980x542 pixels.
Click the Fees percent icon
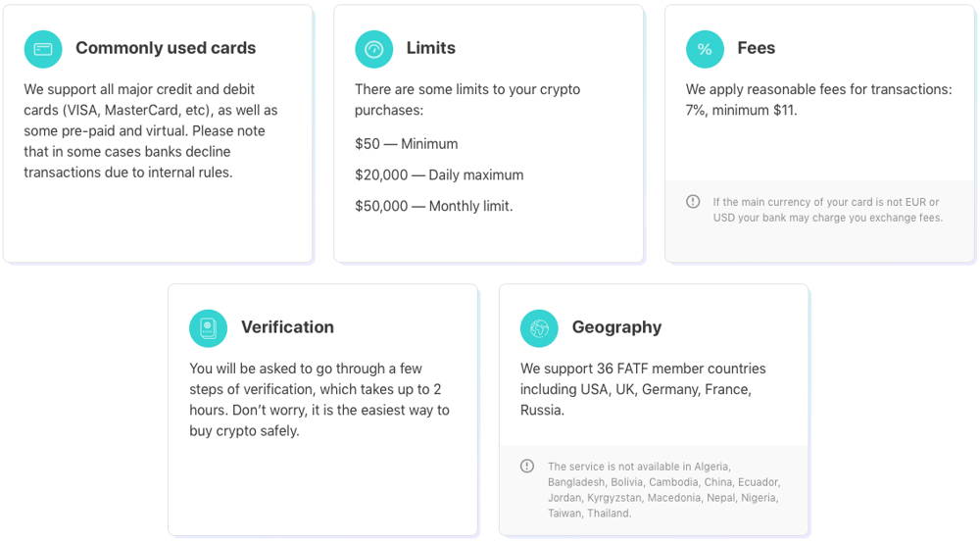(705, 49)
